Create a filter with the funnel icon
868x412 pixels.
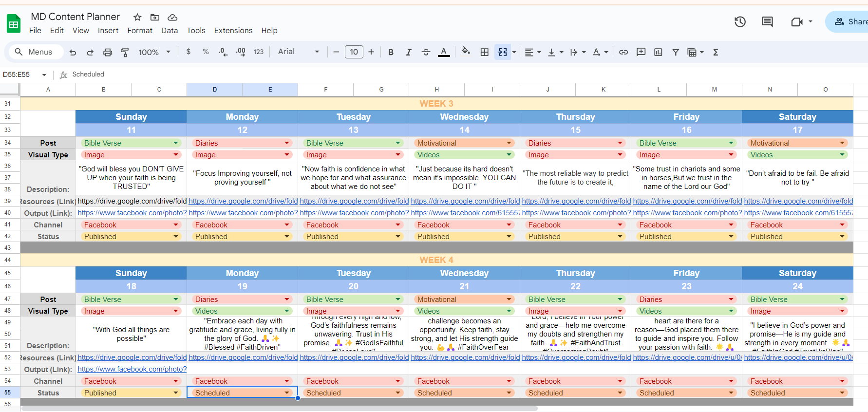click(x=676, y=52)
